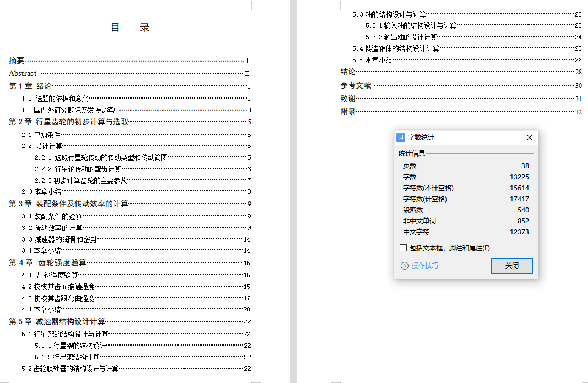Click 5.3.1 输入轴的结构设计与计算 entry
Screen dimensions: 588x383
[411, 25]
